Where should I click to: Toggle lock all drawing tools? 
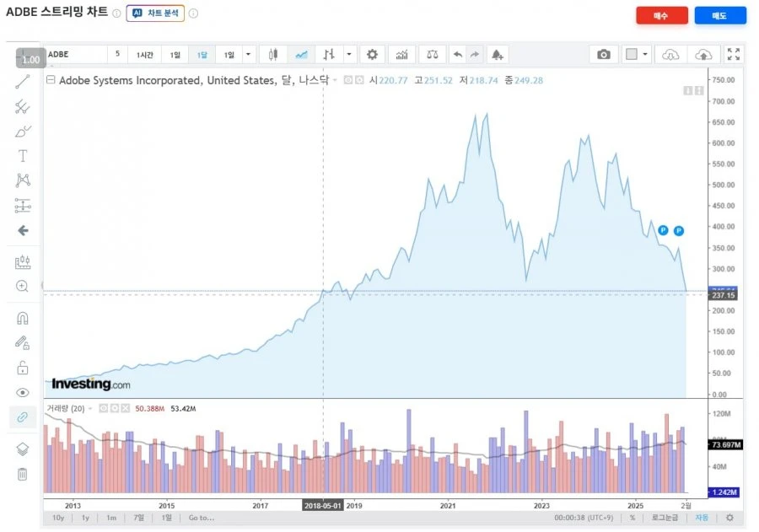coord(22,368)
